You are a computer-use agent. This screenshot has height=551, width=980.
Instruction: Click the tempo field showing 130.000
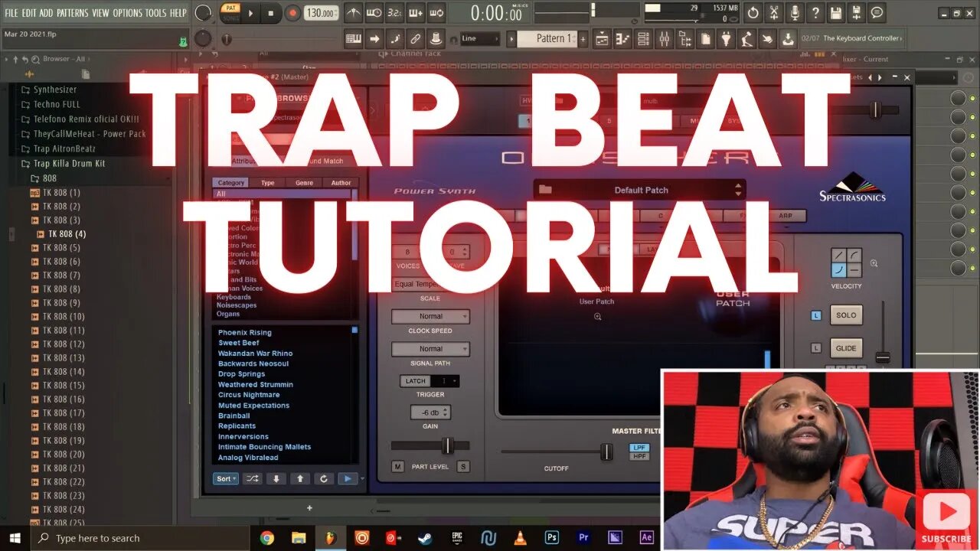[320, 13]
